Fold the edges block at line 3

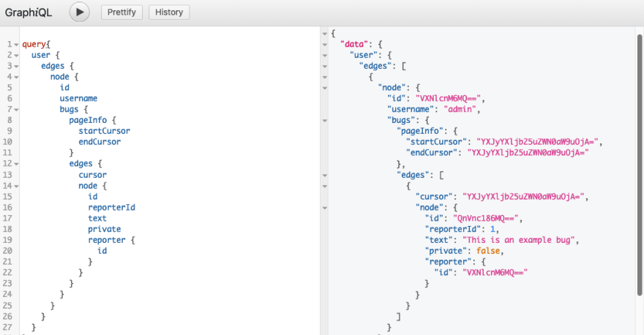(16, 66)
